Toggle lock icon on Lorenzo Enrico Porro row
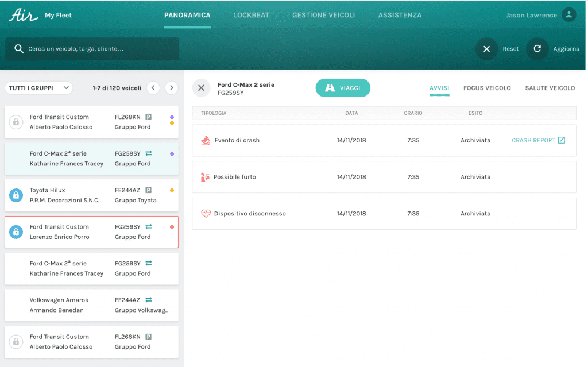This screenshot has width=588, height=370. 16,232
